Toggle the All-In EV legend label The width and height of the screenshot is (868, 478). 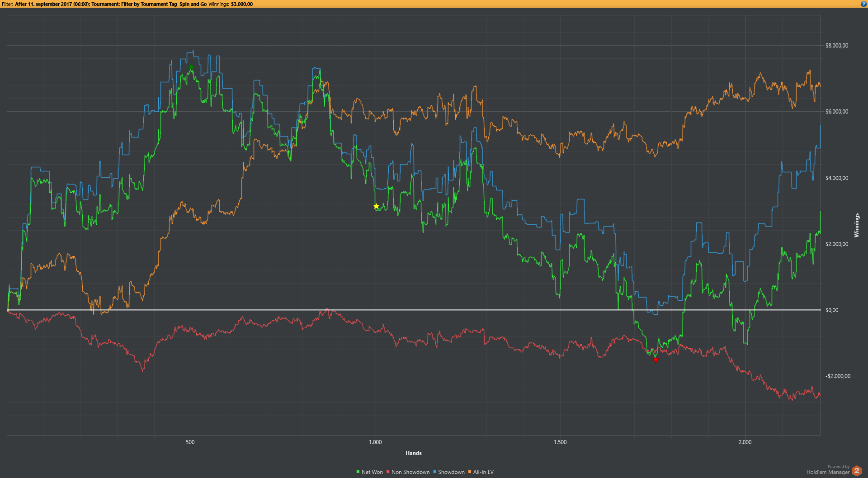[483, 472]
